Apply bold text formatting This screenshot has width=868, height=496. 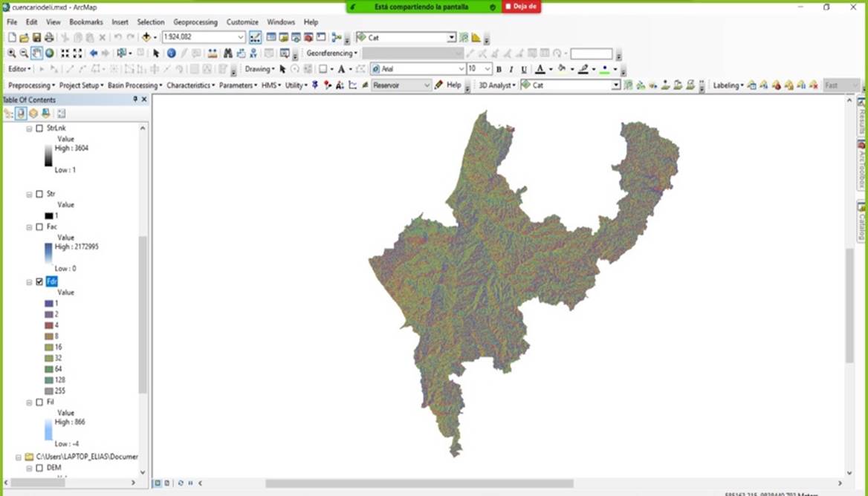499,69
